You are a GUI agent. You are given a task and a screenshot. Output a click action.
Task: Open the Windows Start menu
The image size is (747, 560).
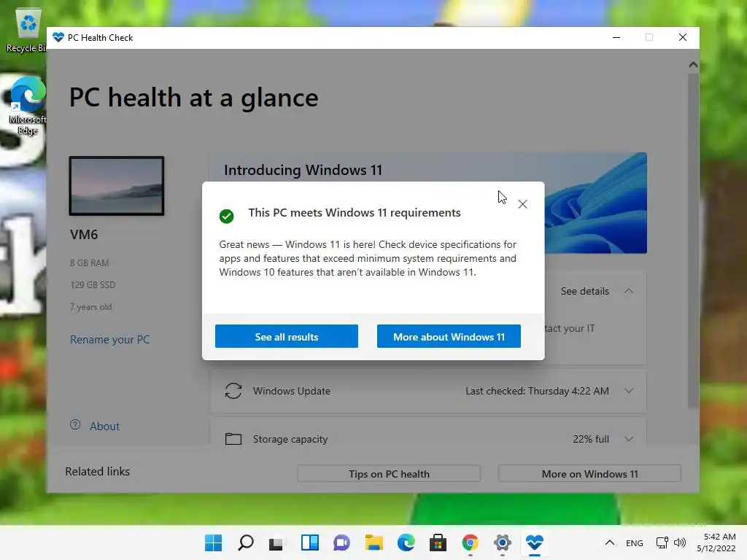pos(214,542)
